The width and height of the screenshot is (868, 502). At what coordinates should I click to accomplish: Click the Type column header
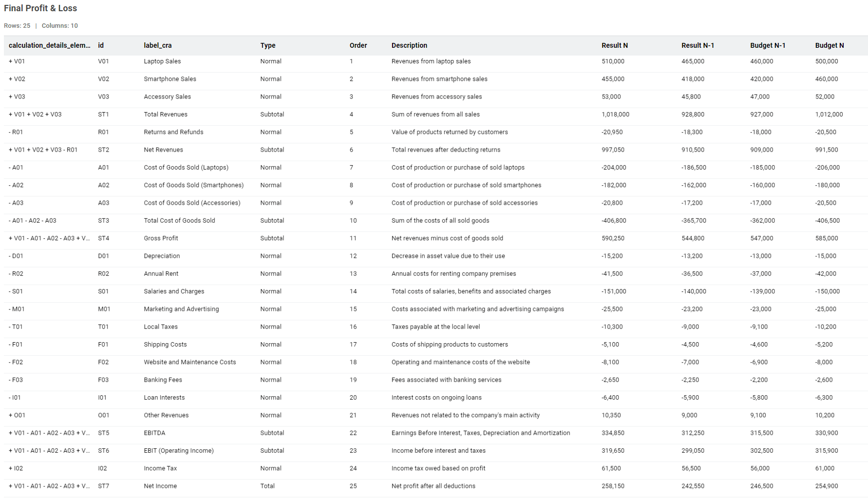click(x=268, y=45)
